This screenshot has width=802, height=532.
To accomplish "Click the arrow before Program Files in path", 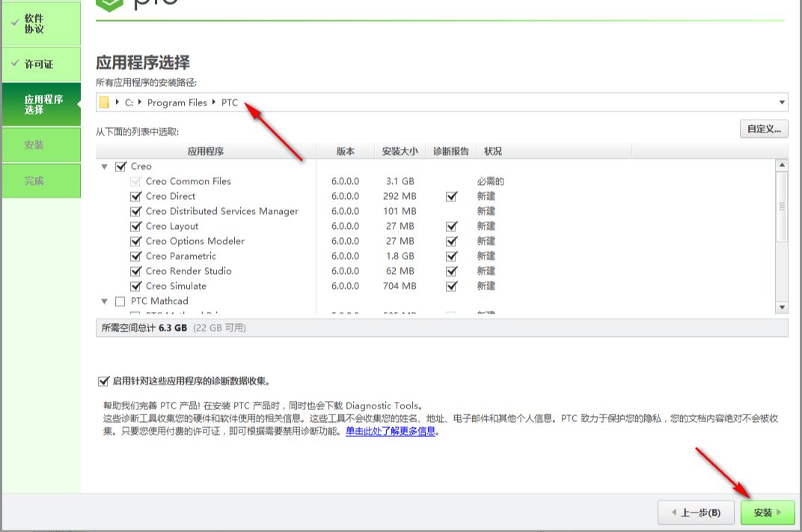I will click(x=140, y=103).
